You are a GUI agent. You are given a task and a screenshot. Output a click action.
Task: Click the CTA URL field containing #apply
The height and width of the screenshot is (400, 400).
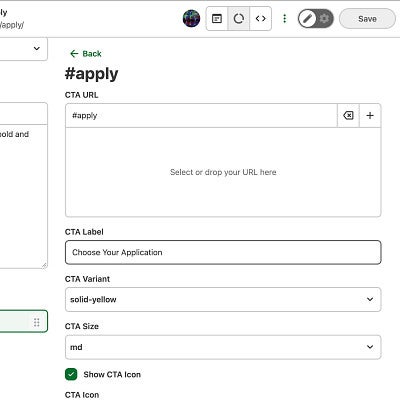(x=201, y=116)
